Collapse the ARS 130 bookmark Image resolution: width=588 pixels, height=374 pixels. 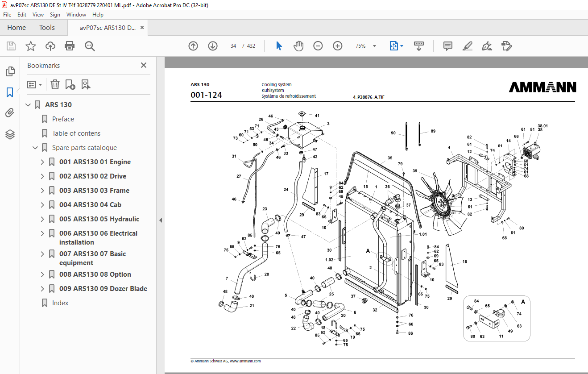click(x=28, y=105)
